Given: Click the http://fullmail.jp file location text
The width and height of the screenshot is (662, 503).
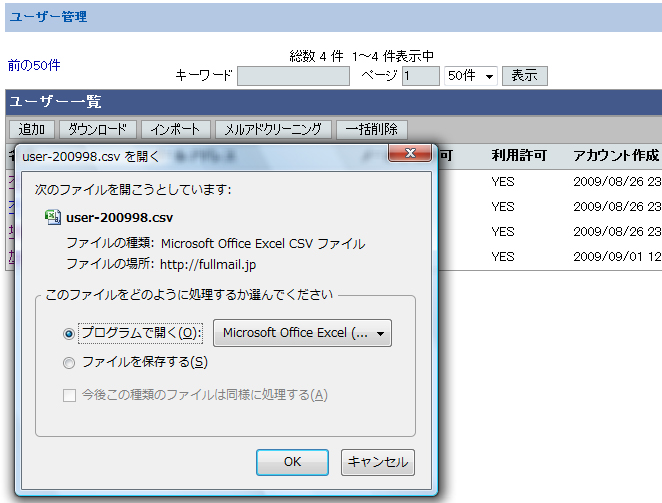Looking at the screenshot, I should 208,264.
